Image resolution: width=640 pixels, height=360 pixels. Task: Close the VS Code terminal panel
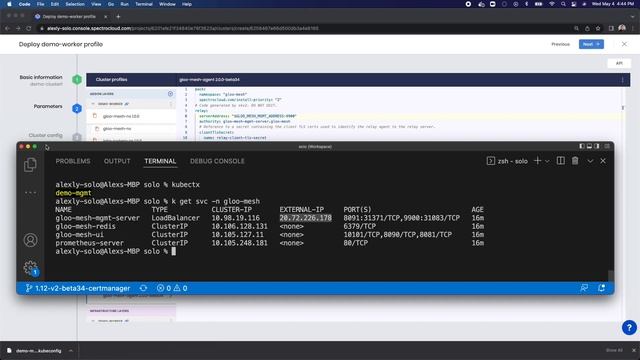pos(603,161)
